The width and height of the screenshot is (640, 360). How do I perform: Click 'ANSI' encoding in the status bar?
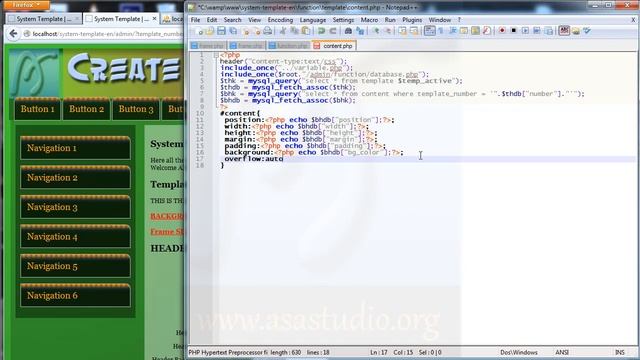point(562,352)
